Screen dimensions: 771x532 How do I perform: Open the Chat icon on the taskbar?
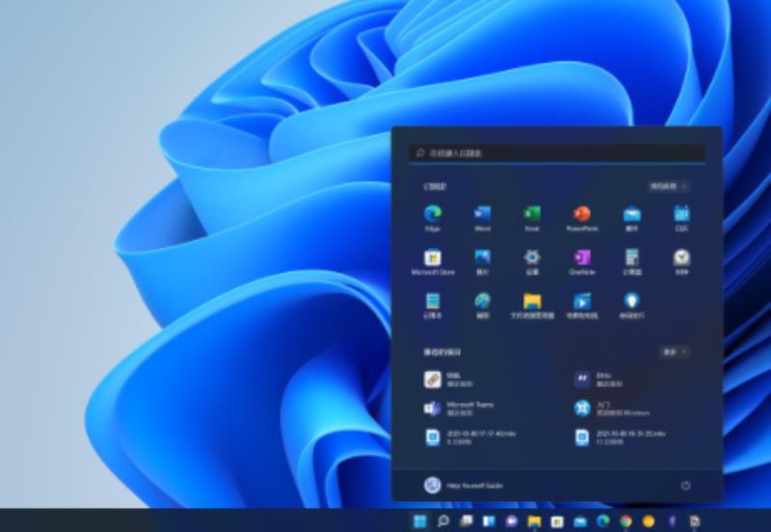pos(512,520)
